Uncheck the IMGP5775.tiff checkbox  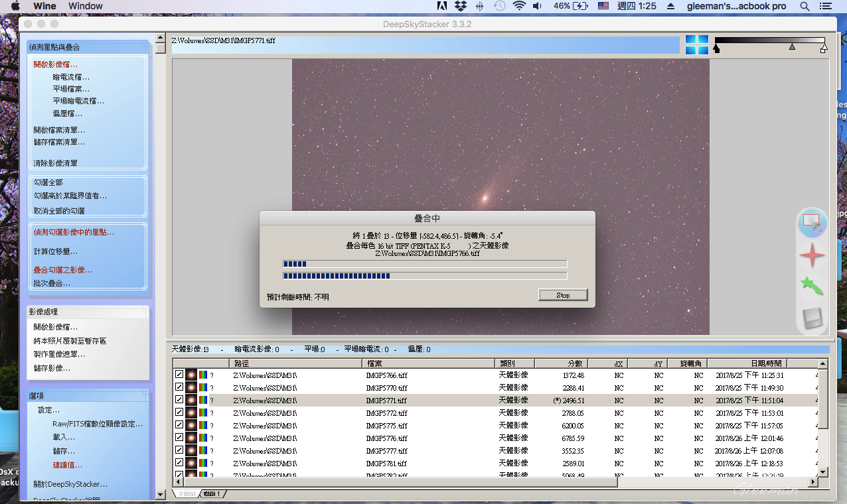179,425
